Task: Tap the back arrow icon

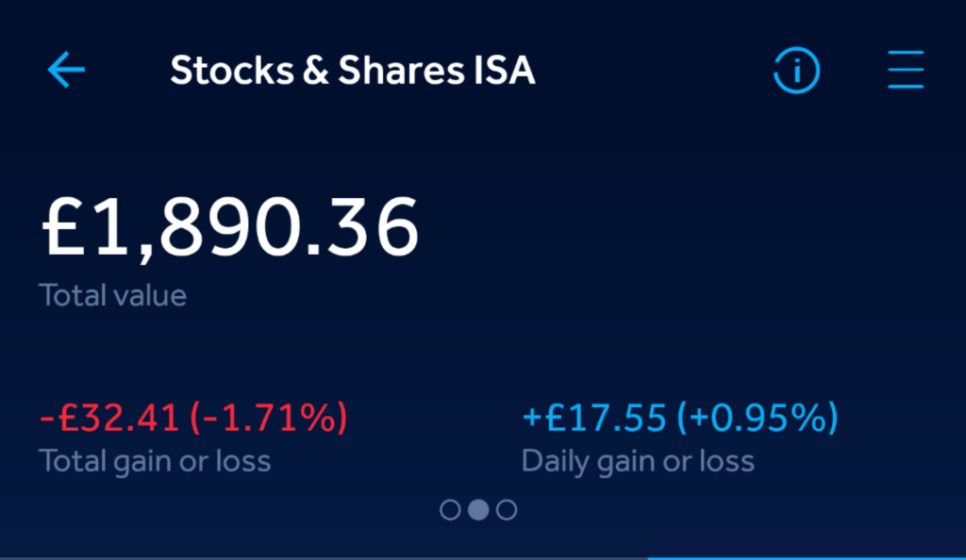Action: 66,71
